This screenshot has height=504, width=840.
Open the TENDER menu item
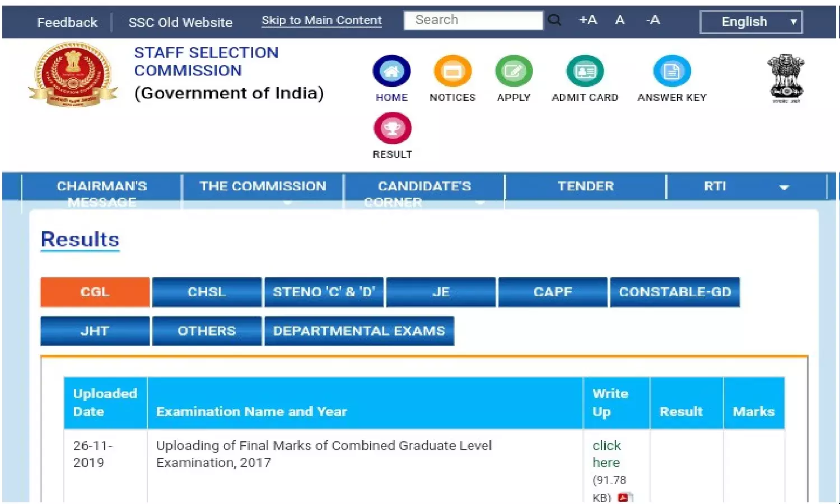coord(585,186)
